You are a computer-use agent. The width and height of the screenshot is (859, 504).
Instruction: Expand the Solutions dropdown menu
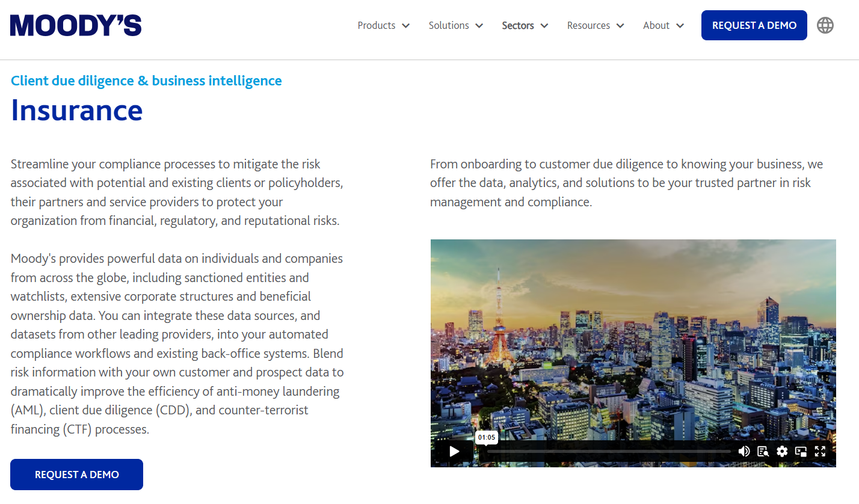(x=455, y=25)
